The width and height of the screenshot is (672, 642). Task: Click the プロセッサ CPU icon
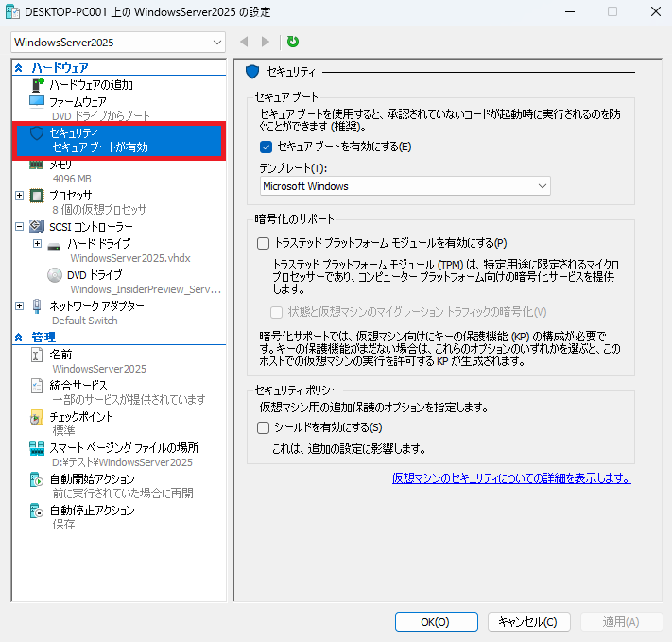[37, 196]
